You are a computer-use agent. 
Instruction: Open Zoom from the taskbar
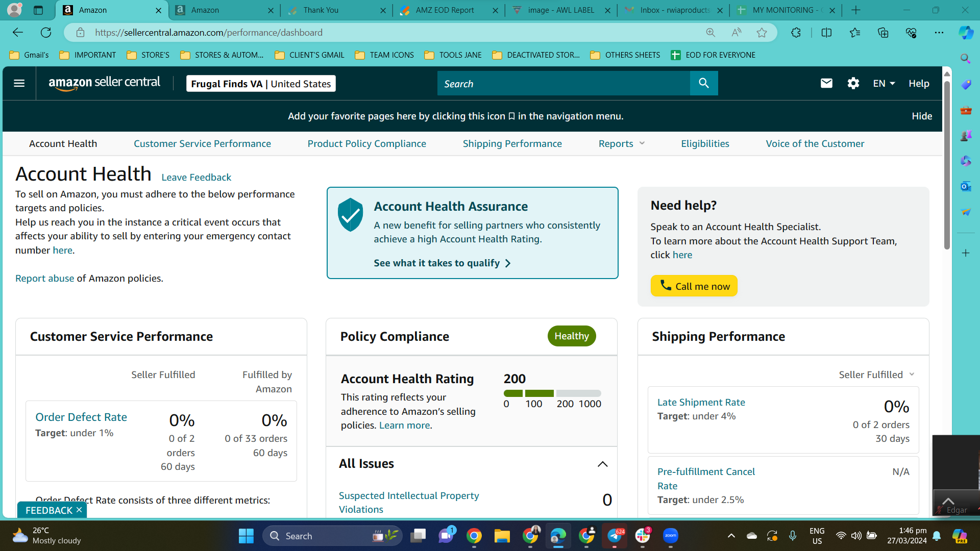tap(671, 536)
